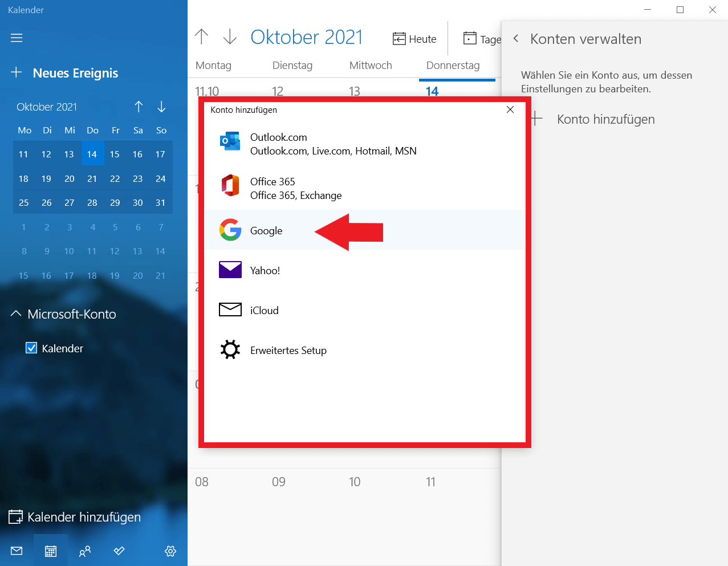Go to next month in mini calendar
The width and height of the screenshot is (728, 566).
161,107
